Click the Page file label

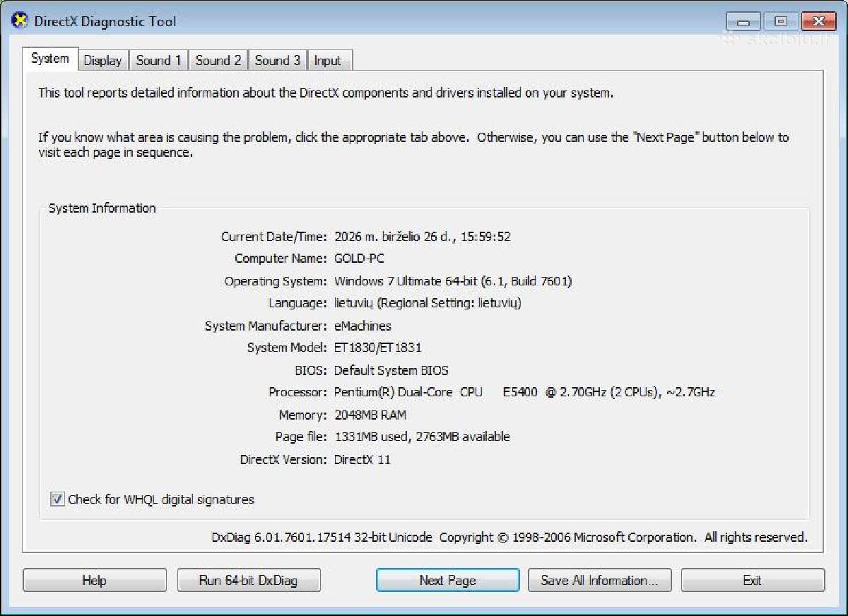pyautogui.click(x=302, y=437)
